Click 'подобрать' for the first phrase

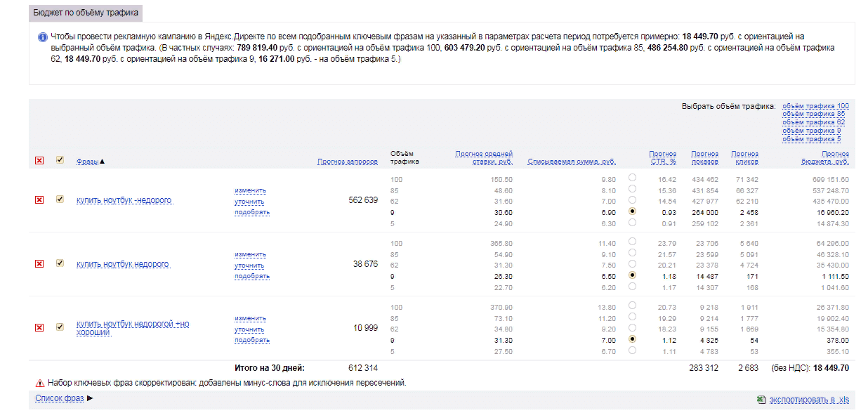coord(252,212)
